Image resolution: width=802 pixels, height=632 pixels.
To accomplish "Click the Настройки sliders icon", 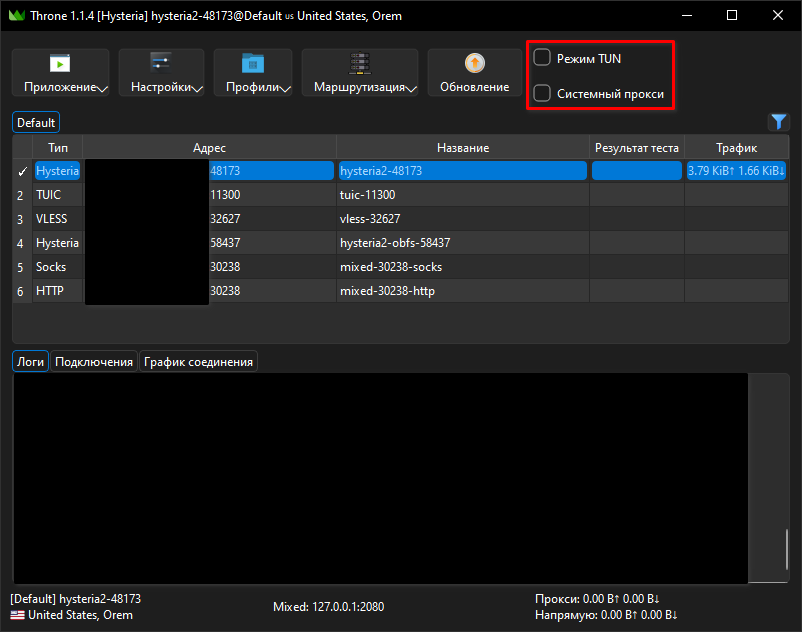I will point(161,63).
